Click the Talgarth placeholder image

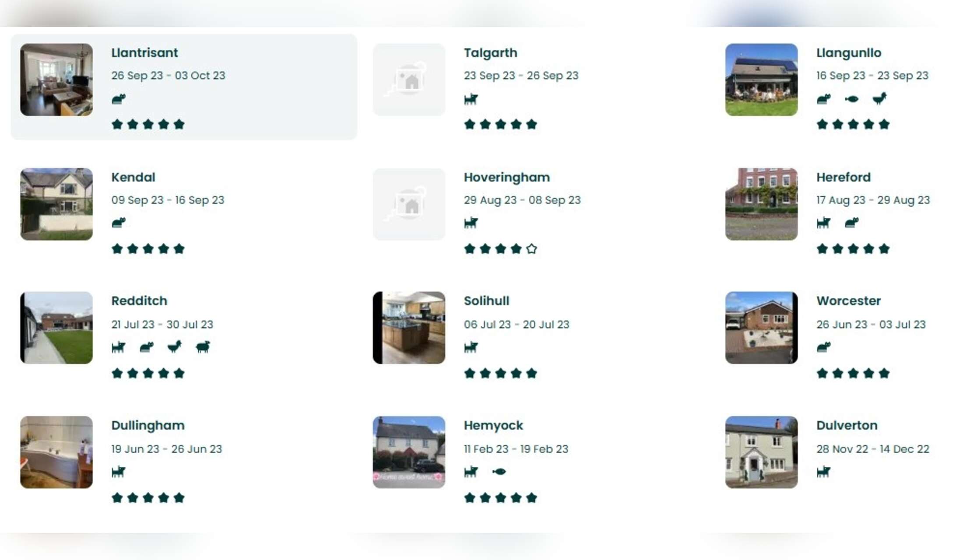(409, 80)
